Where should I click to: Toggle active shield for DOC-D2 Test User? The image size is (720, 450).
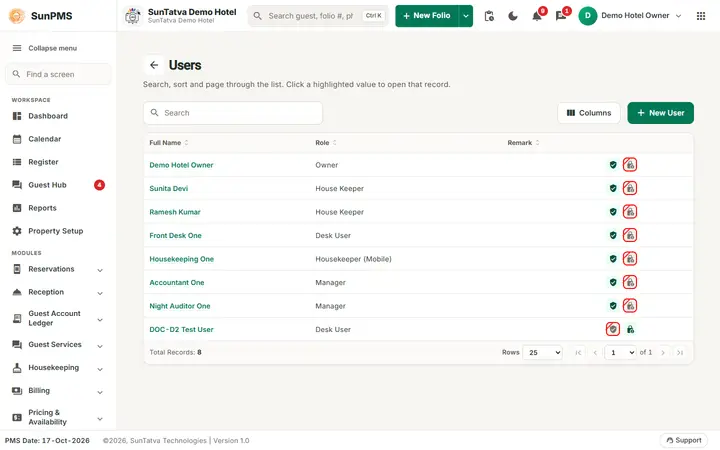click(x=613, y=329)
